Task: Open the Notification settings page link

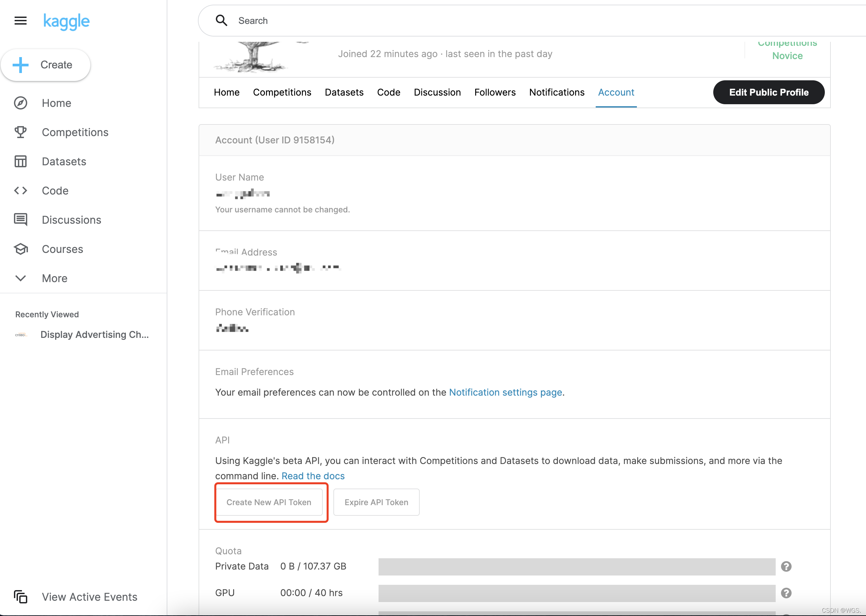Action: 505,392
